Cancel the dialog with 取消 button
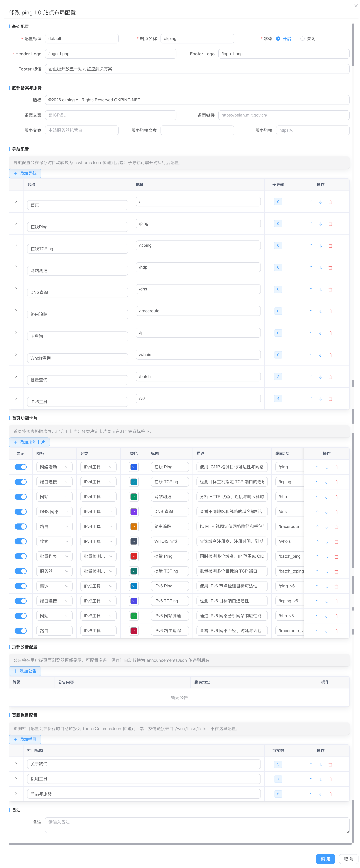 [x=349, y=859]
